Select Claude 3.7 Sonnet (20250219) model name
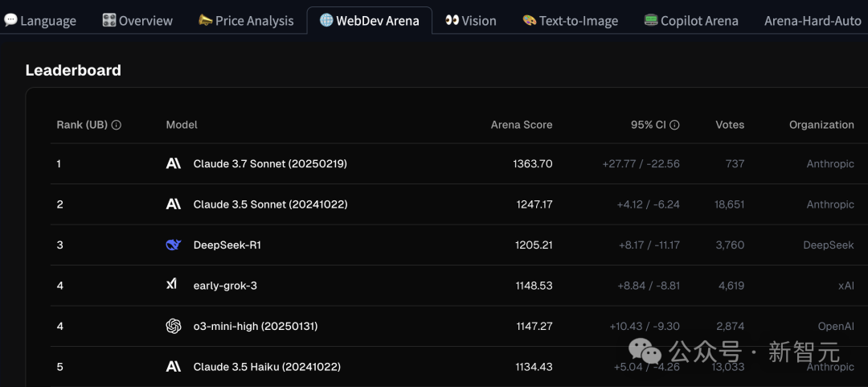This screenshot has width=868, height=387. tap(270, 163)
